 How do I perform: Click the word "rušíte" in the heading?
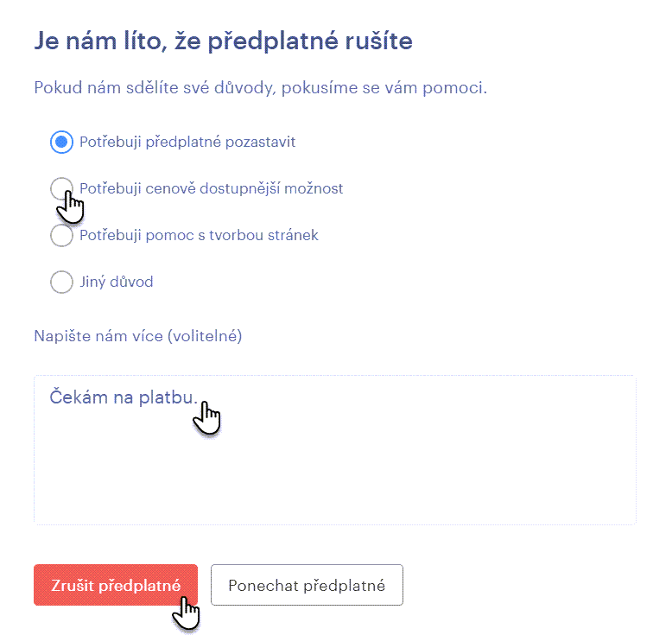click(x=382, y=41)
